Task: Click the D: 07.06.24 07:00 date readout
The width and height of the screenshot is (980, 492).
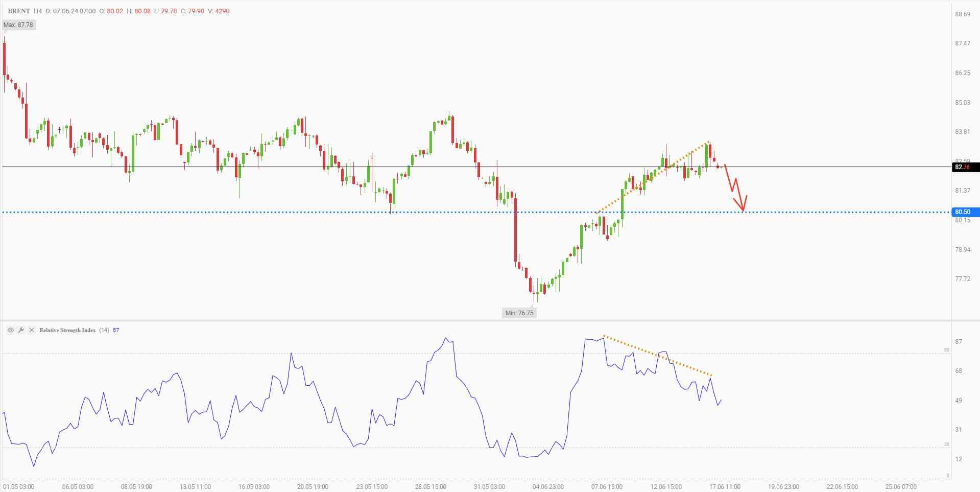Action: coord(70,11)
